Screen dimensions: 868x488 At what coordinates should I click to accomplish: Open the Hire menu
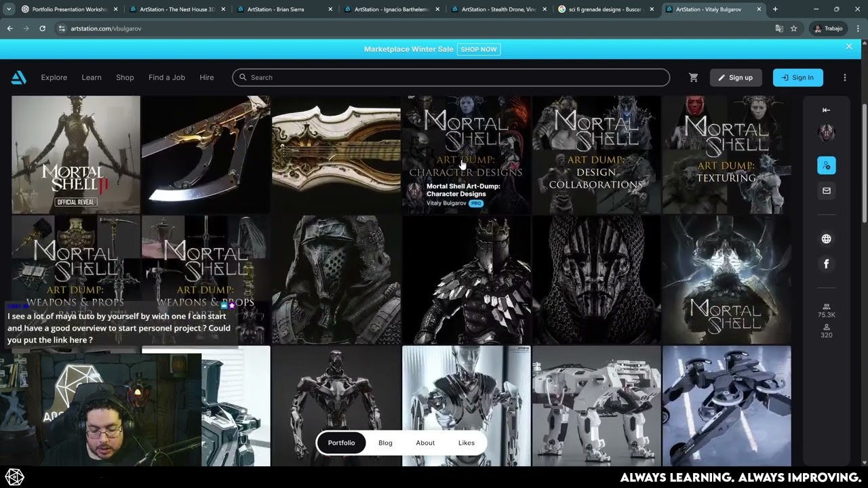point(207,77)
